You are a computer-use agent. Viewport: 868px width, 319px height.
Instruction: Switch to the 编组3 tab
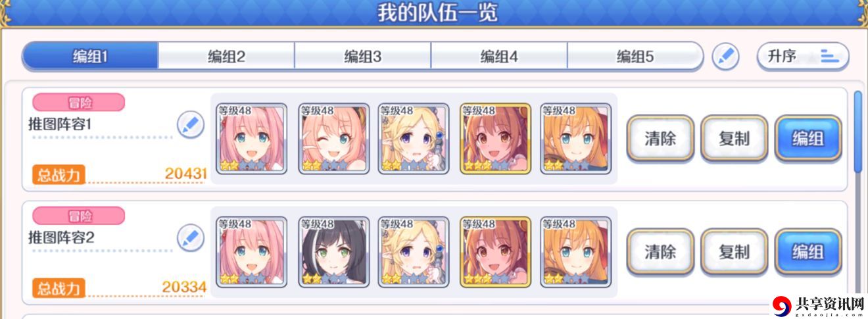click(362, 57)
